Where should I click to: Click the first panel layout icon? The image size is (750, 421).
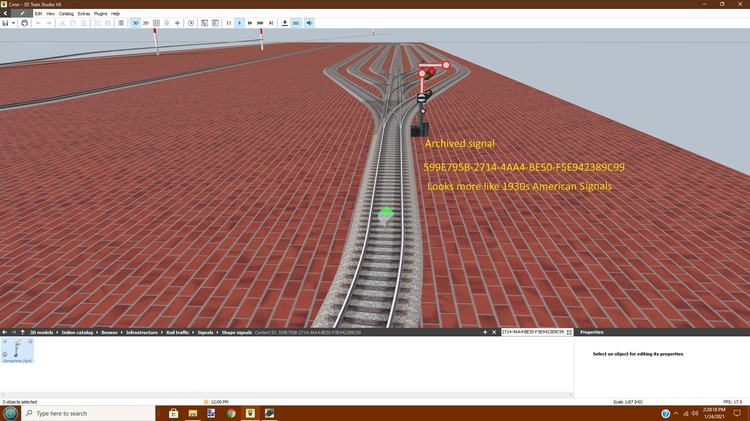pos(205,23)
